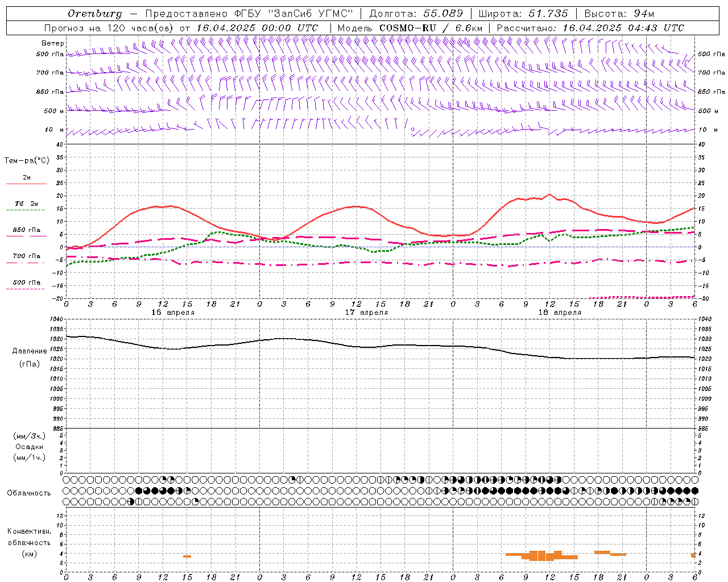The image size is (728, 582).
Task: Click the Давление panel label
Action: pos(30,351)
